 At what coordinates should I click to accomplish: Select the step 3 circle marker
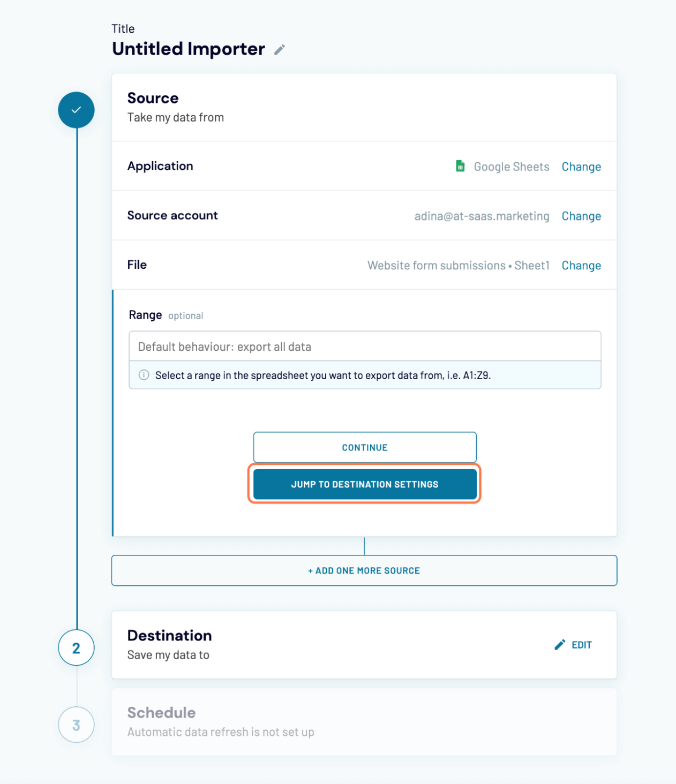(x=76, y=725)
